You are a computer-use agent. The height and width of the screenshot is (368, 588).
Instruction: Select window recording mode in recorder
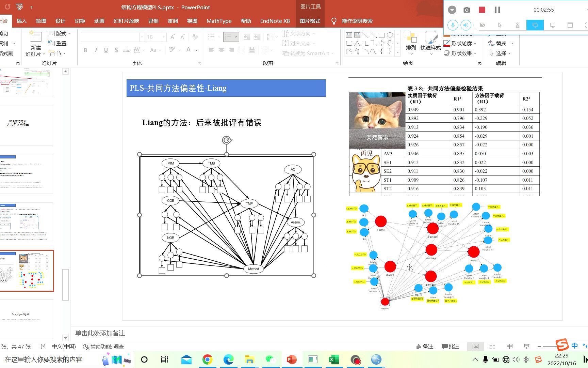tap(570, 25)
